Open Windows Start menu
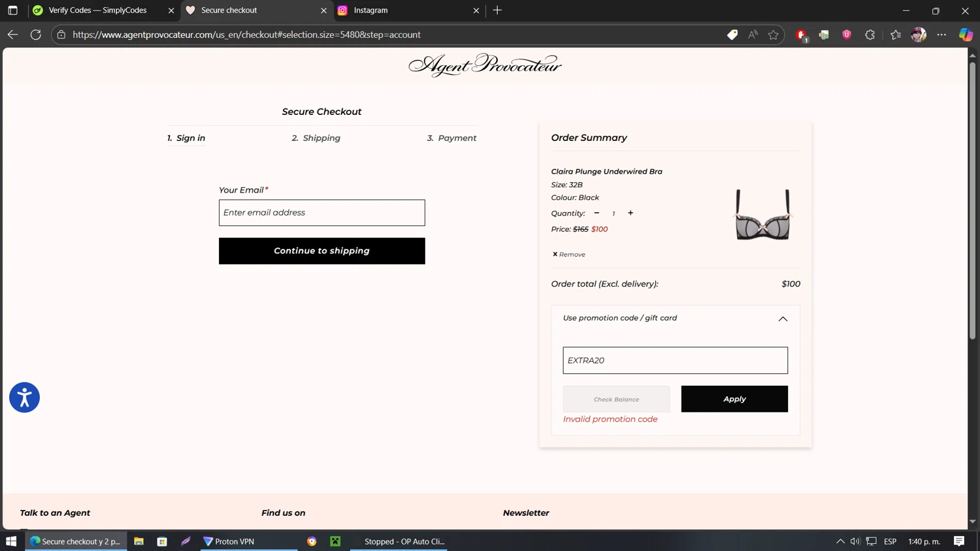Viewport: 980px width, 551px height. coord(11,541)
